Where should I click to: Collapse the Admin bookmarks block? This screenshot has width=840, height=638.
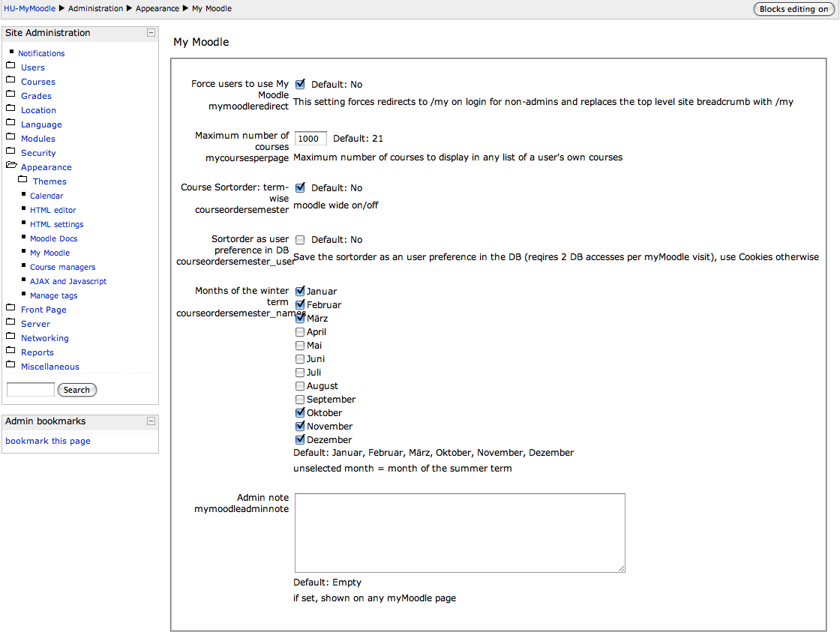pyautogui.click(x=151, y=421)
